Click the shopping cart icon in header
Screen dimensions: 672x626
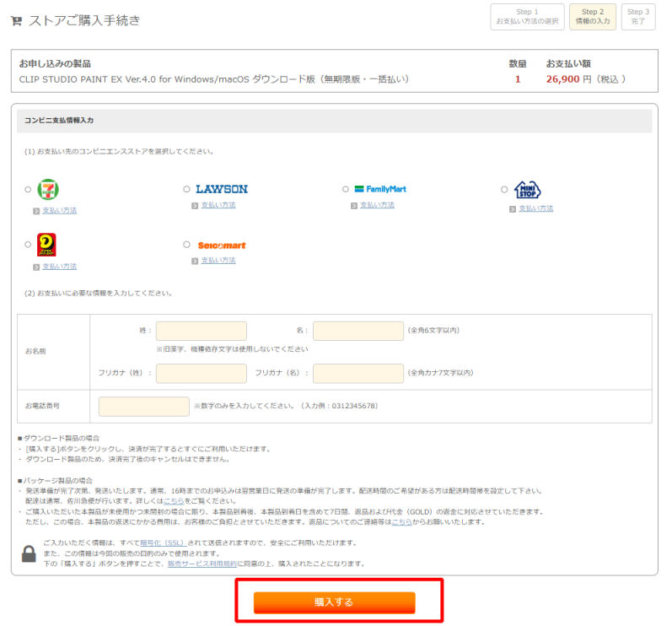point(16,20)
